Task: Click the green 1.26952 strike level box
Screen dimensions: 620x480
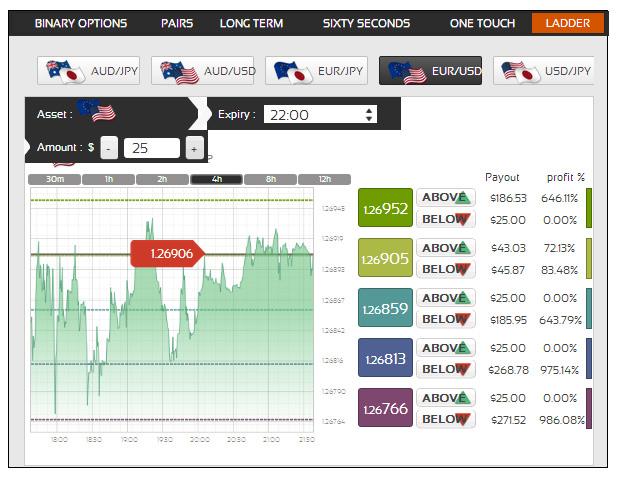Action: (x=386, y=208)
